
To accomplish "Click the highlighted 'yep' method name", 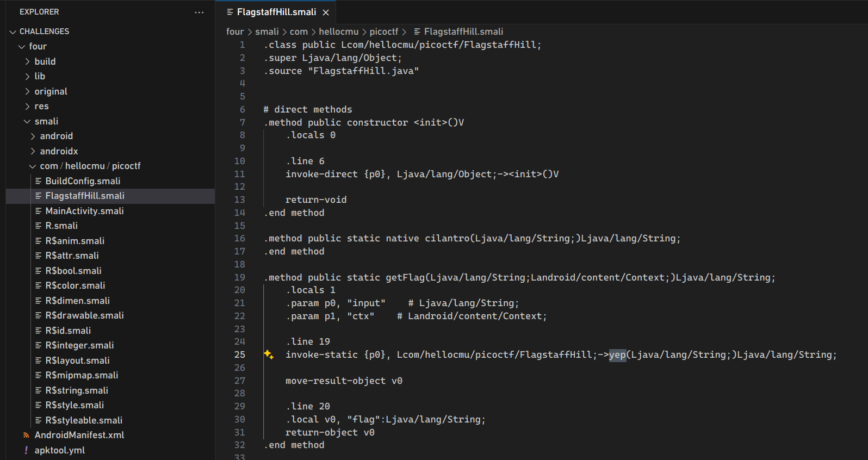I will click(x=617, y=355).
